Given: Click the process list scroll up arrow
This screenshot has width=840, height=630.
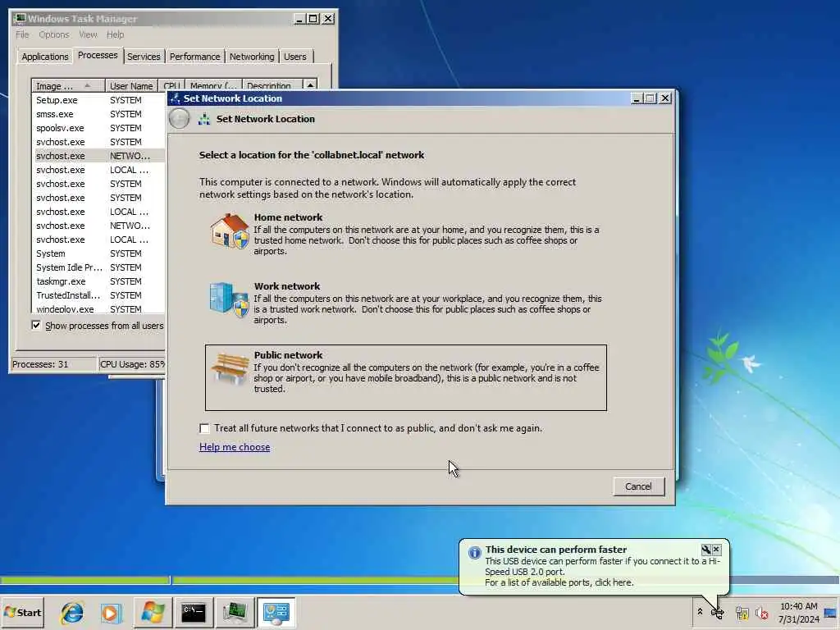Looking at the screenshot, I should pyautogui.click(x=310, y=84).
